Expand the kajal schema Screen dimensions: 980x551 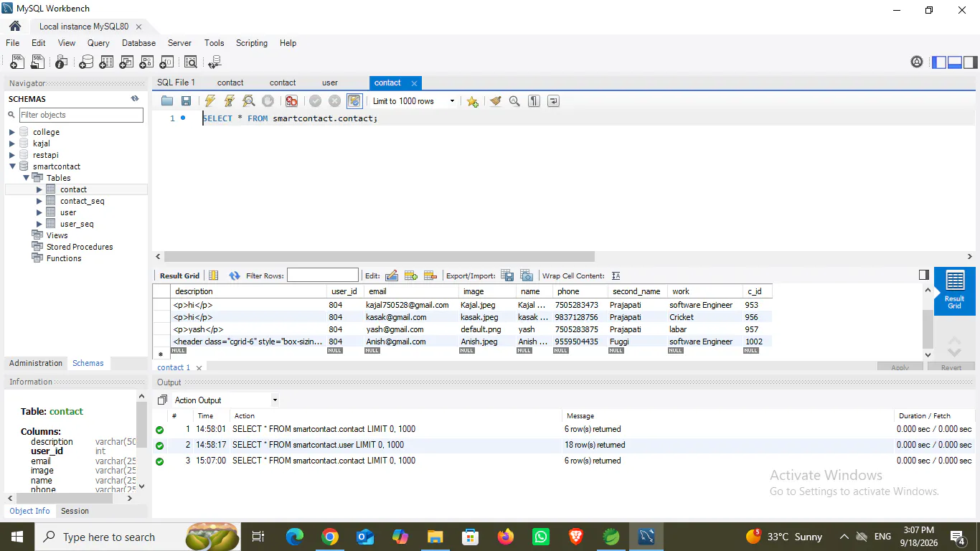pos(12,143)
